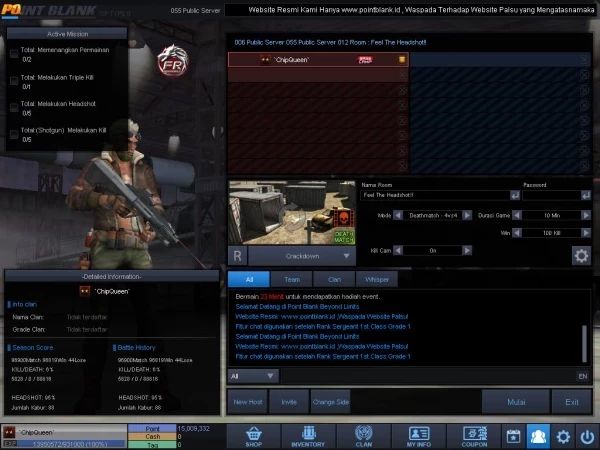Open the Coupon icon
Viewport: 600px width, 450px height.
pyautogui.click(x=474, y=437)
